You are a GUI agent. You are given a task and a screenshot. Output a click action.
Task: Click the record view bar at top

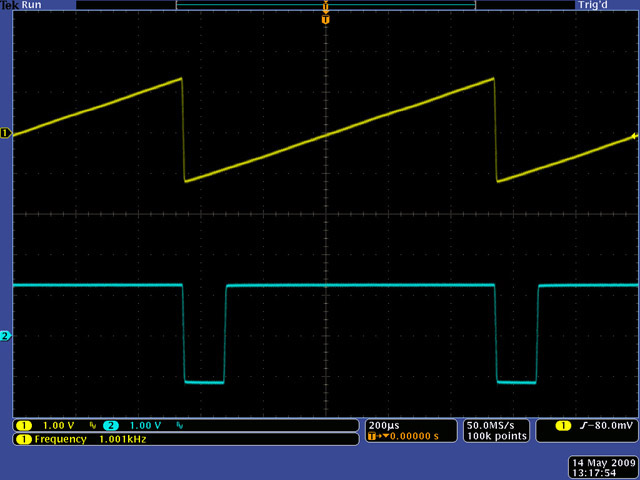[325, 5]
